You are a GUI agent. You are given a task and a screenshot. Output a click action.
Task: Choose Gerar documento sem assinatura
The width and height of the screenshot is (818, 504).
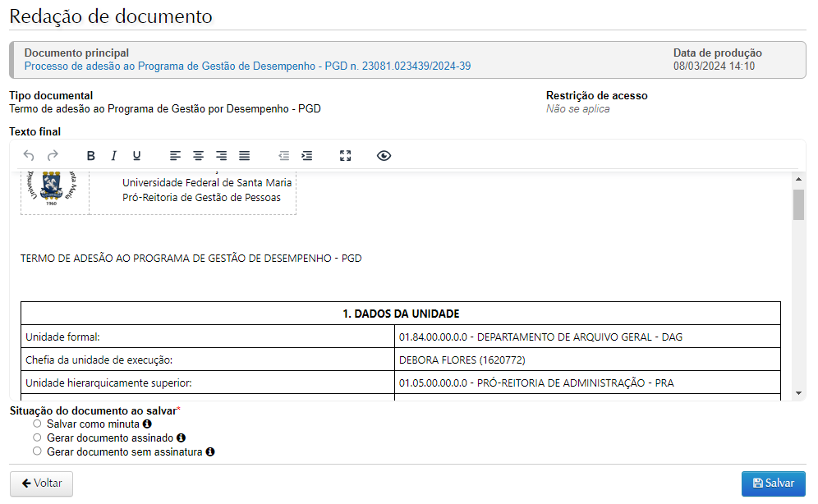(x=37, y=451)
